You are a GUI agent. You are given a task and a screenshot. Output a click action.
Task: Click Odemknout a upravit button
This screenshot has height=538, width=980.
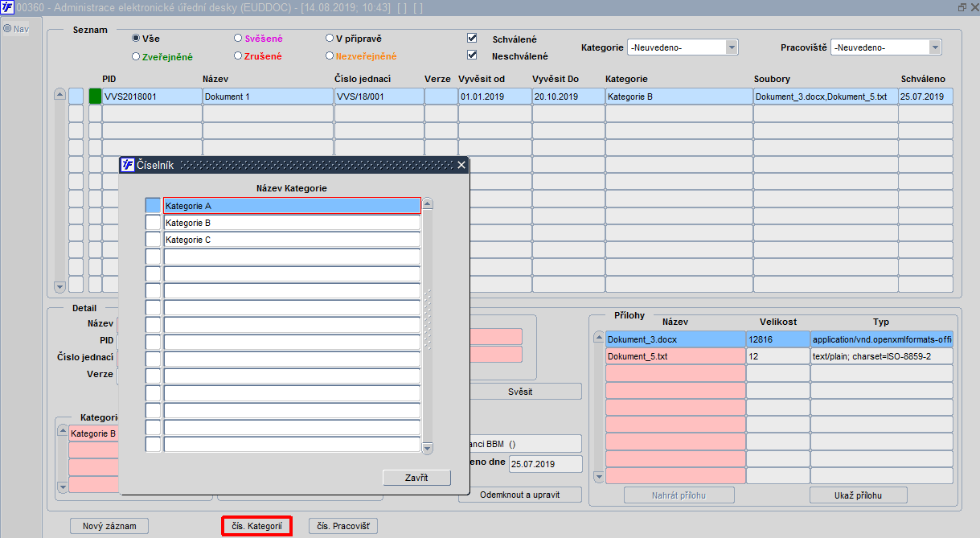click(520, 495)
